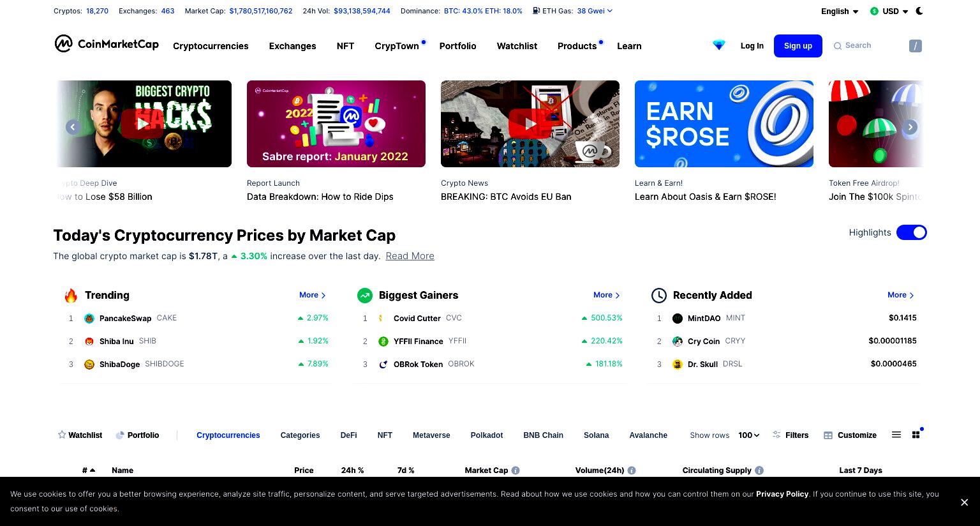Image resolution: width=980 pixels, height=526 pixels.
Task: Click the diamond rewards icon
Action: [719, 45]
